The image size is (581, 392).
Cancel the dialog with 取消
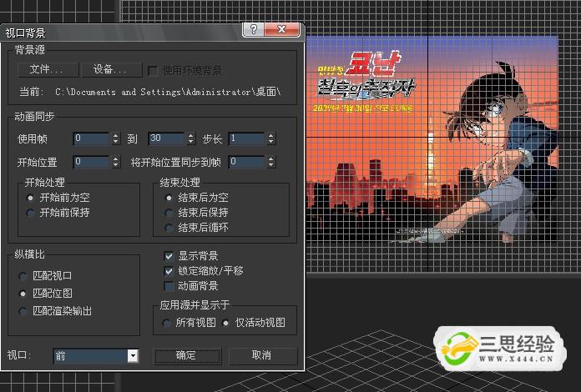coord(262,355)
